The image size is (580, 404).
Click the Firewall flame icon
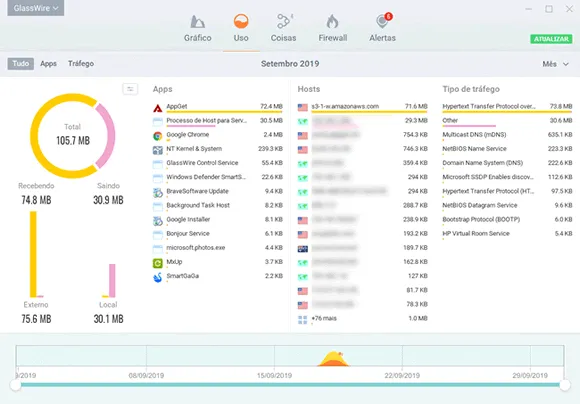coord(332,21)
